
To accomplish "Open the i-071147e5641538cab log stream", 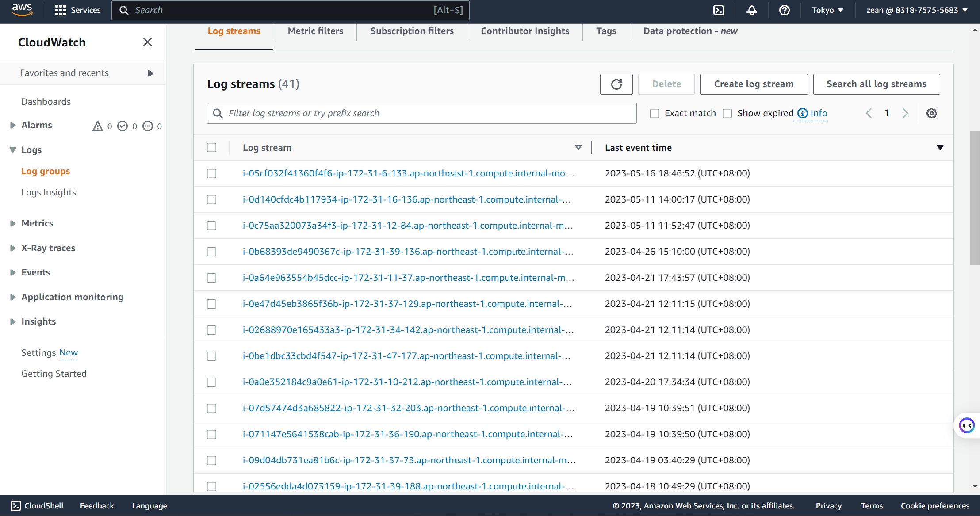I will pos(408,434).
